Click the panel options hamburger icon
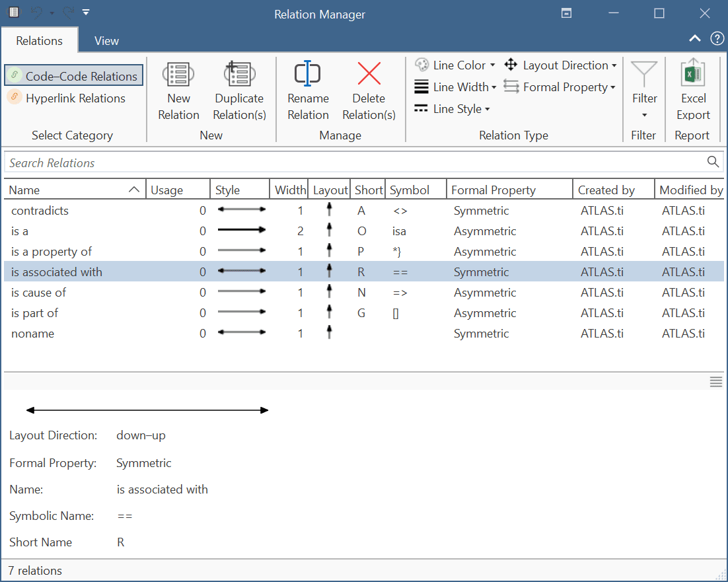This screenshot has height=582, width=728. coord(716,381)
